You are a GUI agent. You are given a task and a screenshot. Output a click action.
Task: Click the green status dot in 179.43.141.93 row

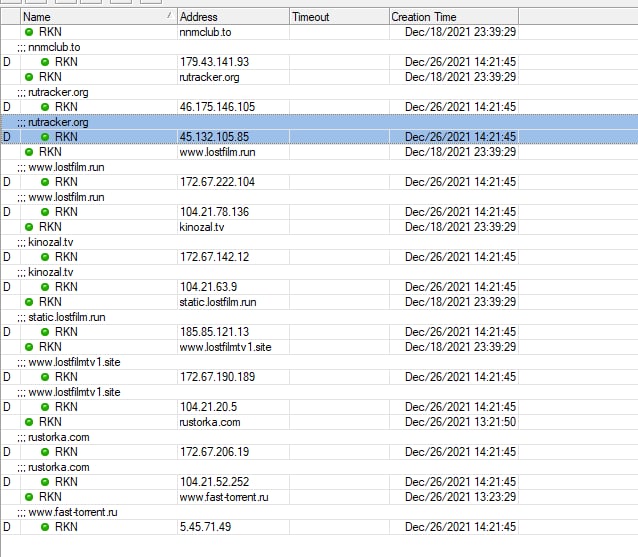pos(45,62)
